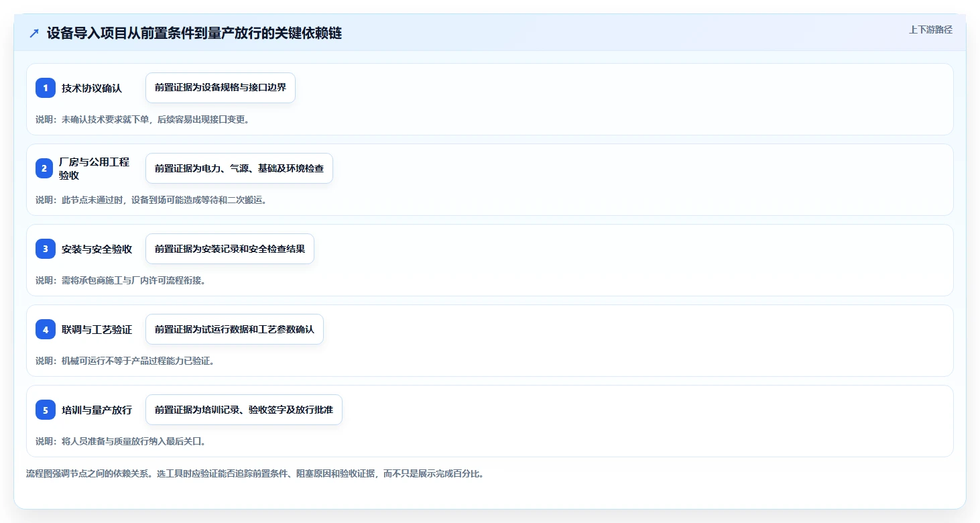Click the note 将人员准备与质量放行纳入最后关口
This screenshot has width=980, height=523.
pyautogui.click(x=121, y=441)
